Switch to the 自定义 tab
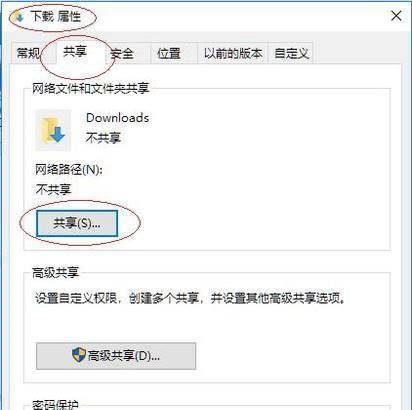This screenshot has height=410, width=412. coord(291,53)
